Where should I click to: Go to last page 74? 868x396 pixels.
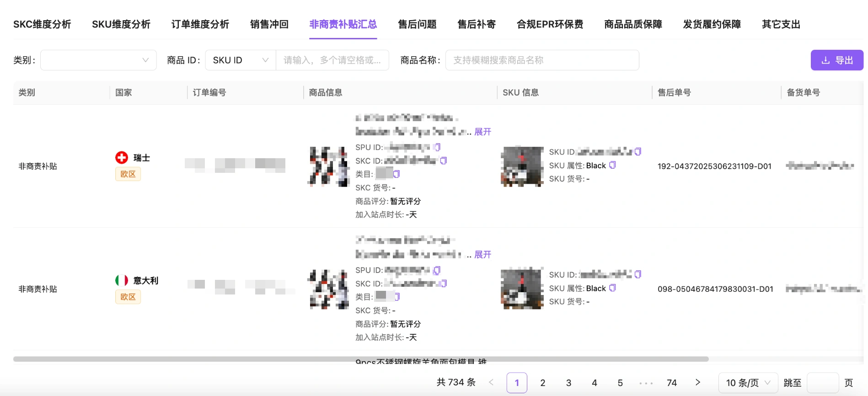[672, 383]
